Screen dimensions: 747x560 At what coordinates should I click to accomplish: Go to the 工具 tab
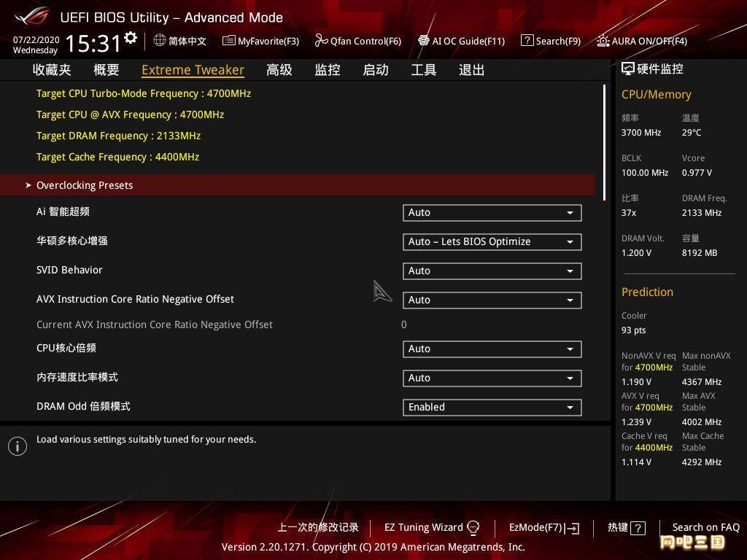(424, 70)
